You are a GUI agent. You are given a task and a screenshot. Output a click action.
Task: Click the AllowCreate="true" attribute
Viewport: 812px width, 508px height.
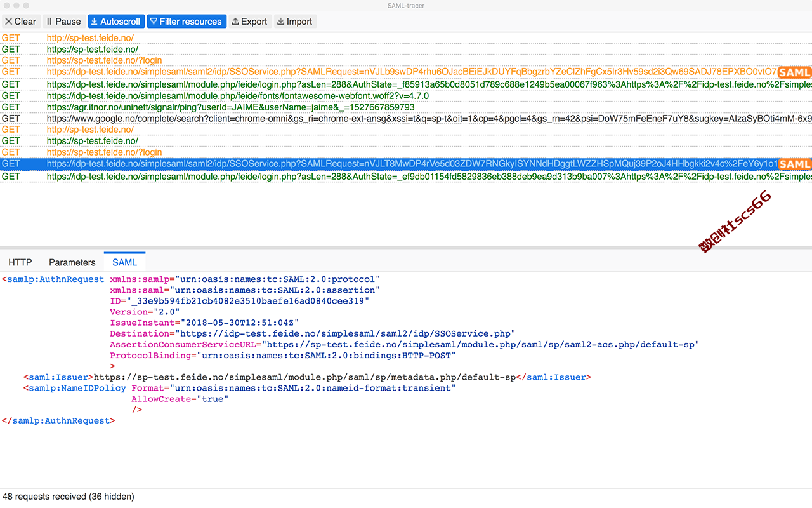click(180, 399)
